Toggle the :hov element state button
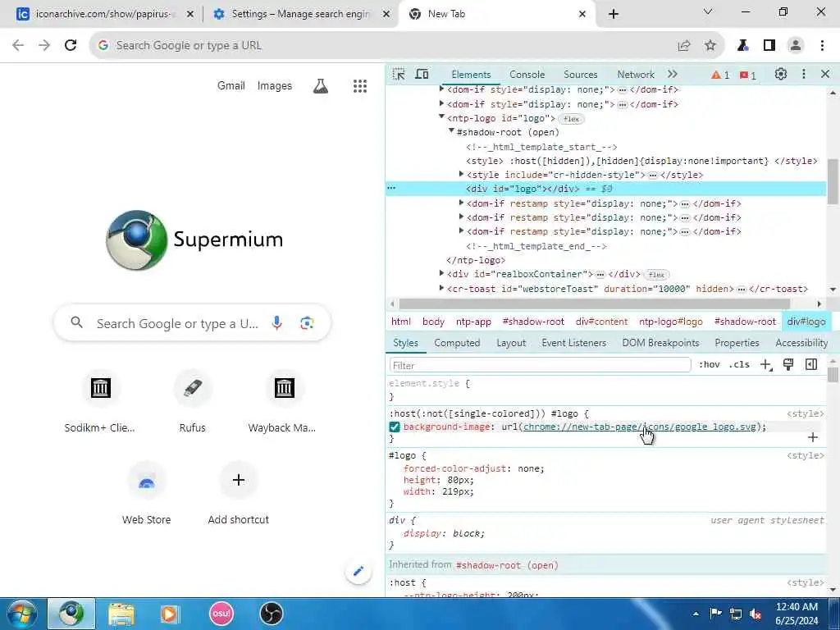Viewport: 840px width, 630px height. 709,365
